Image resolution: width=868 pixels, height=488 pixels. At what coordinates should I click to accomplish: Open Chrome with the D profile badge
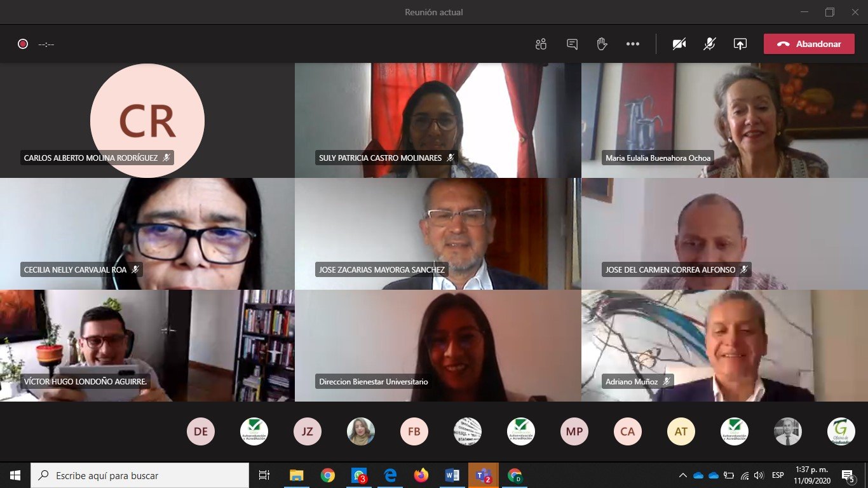(x=515, y=475)
